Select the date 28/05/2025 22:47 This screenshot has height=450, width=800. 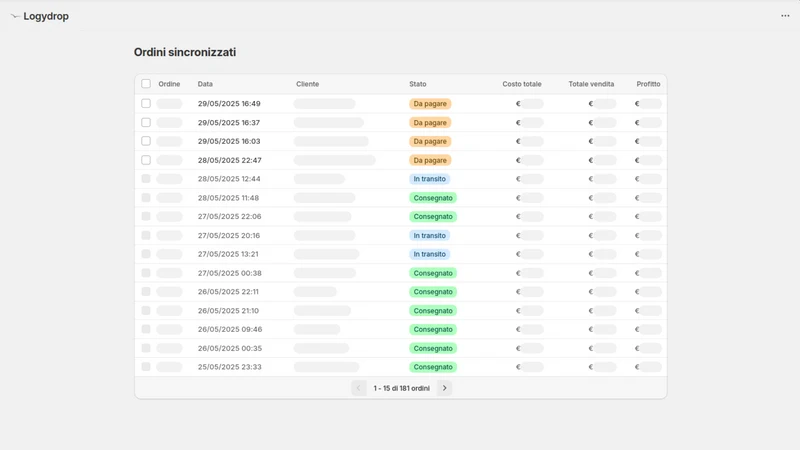[230, 160]
